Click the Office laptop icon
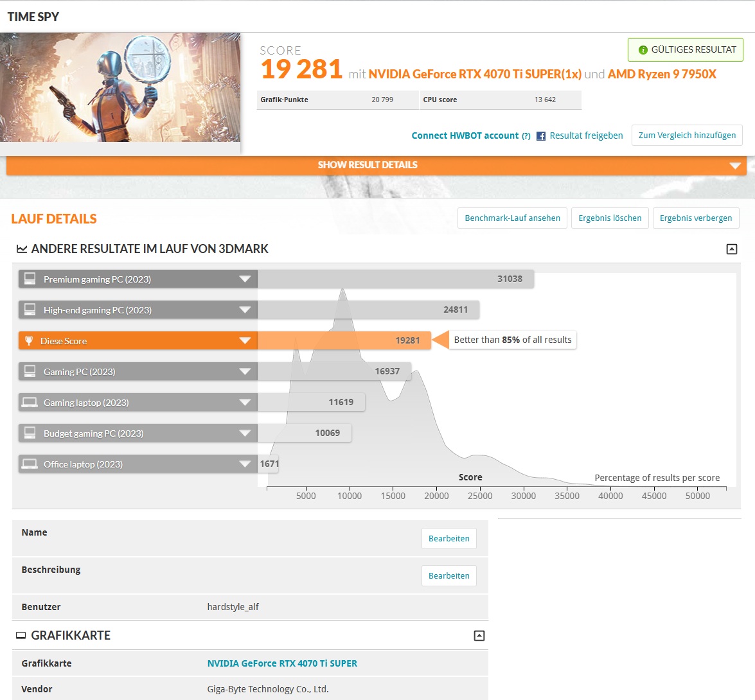 30,464
